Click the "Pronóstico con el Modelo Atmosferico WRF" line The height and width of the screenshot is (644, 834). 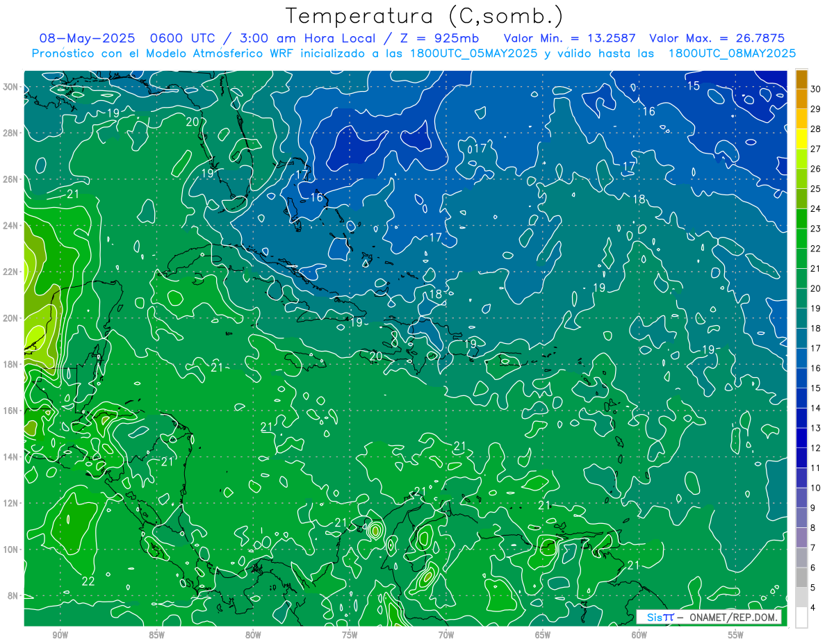(x=164, y=53)
